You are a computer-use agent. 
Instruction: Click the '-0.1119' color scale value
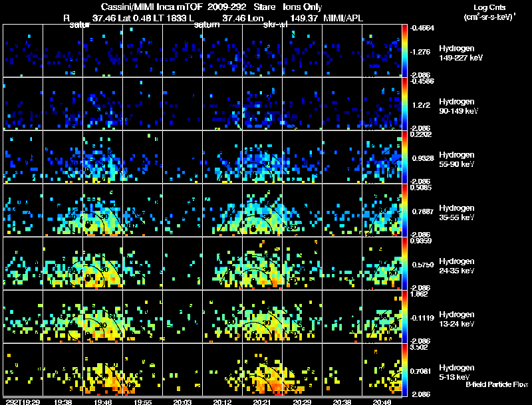422,318
